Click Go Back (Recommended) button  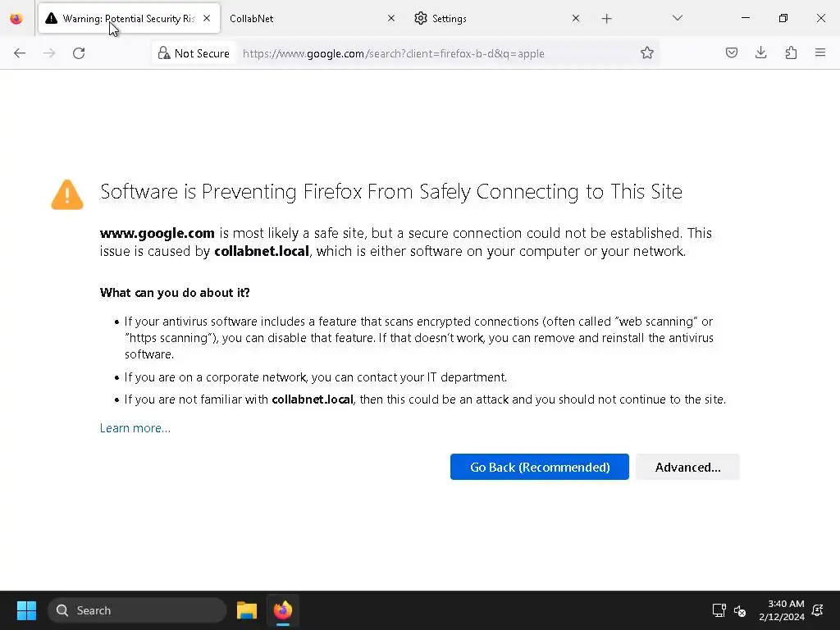pyautogui.click(x=540, y=467)
